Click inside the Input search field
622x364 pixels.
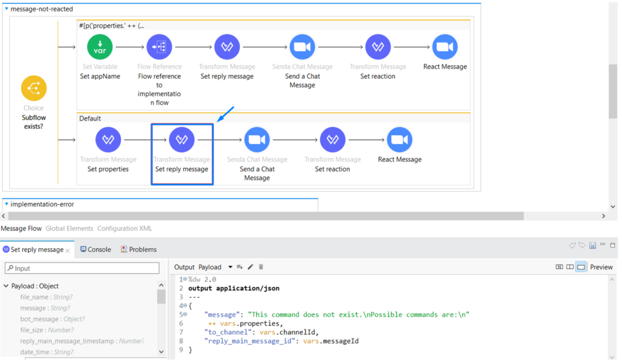pyautogui.click(x=79, y=268)
